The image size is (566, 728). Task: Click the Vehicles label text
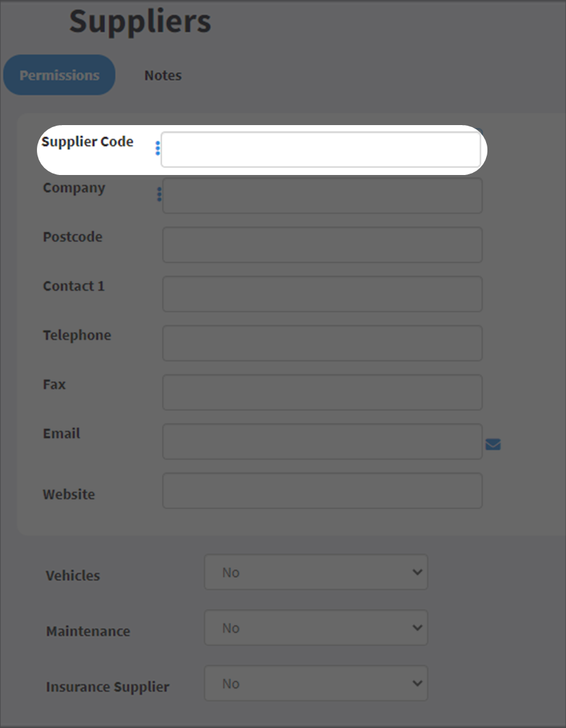(x=73, y=576)
